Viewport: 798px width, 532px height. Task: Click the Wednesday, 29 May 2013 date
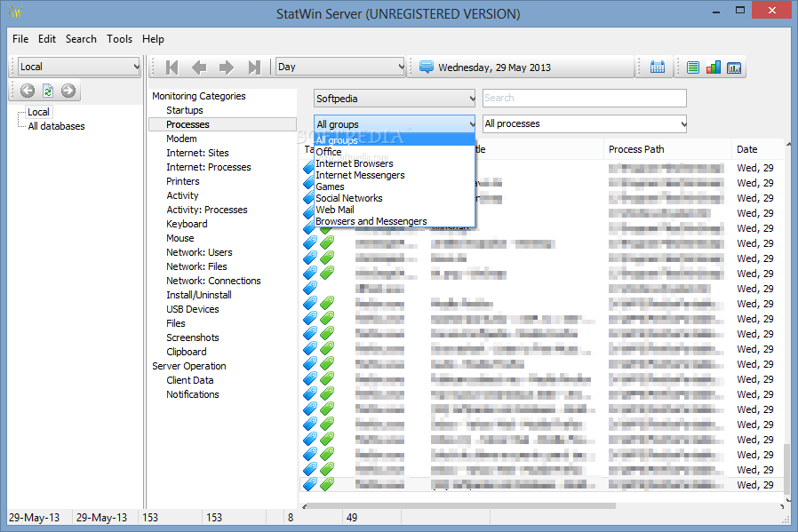tap(494, 67)
